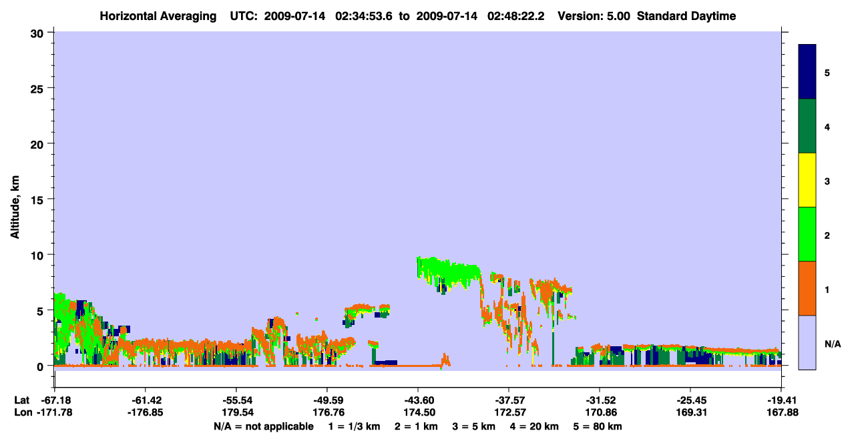The height and width of the screenshot is (445, 868).
Task: Click the 'Lat' x-axis row label
Action: [x=21, y=400]
